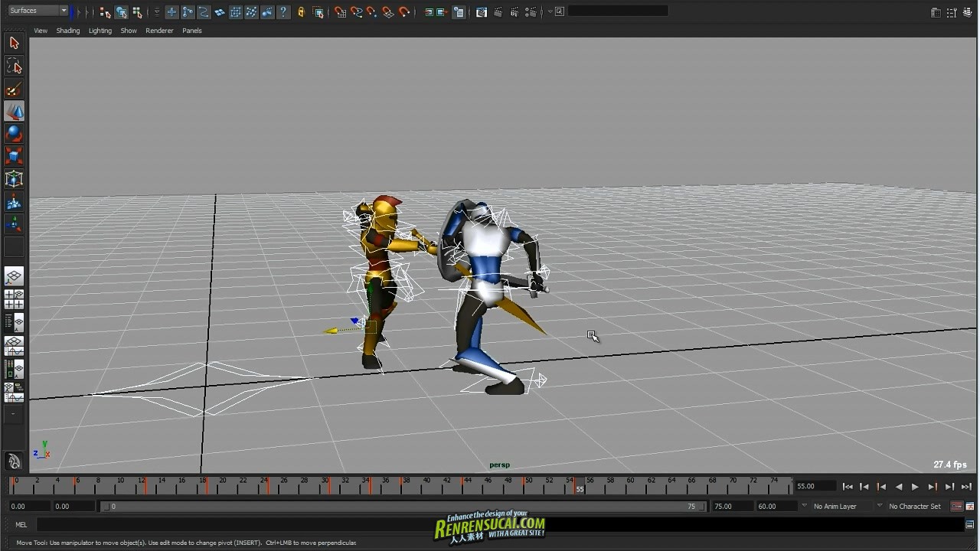
Task: Step back one key
Action: (881, 487)
